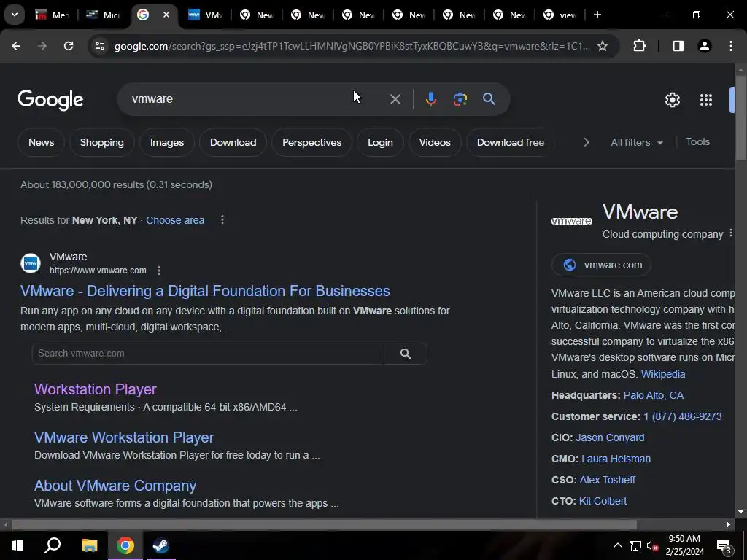Open the Windows Start menu
Image resolution: width=747 pixels, height=560 pixels.
point(18,545)
